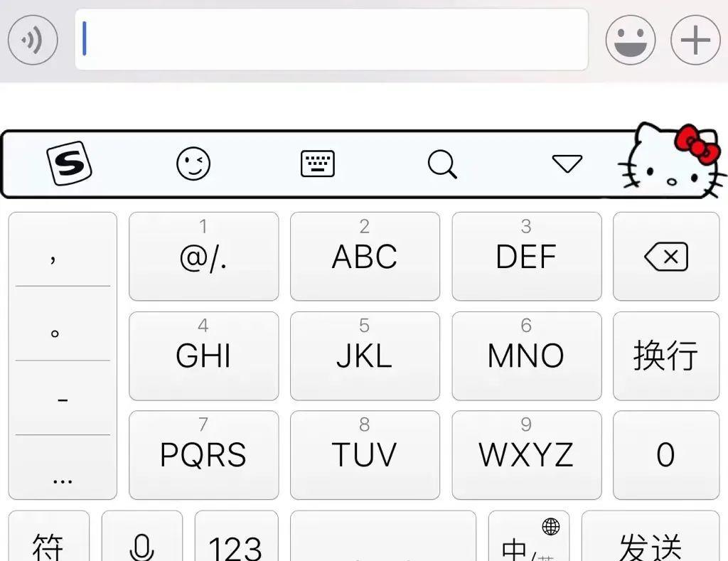This screenshot has height=561, width=728.
Task: Focus the message text input field
Action: 331,40
